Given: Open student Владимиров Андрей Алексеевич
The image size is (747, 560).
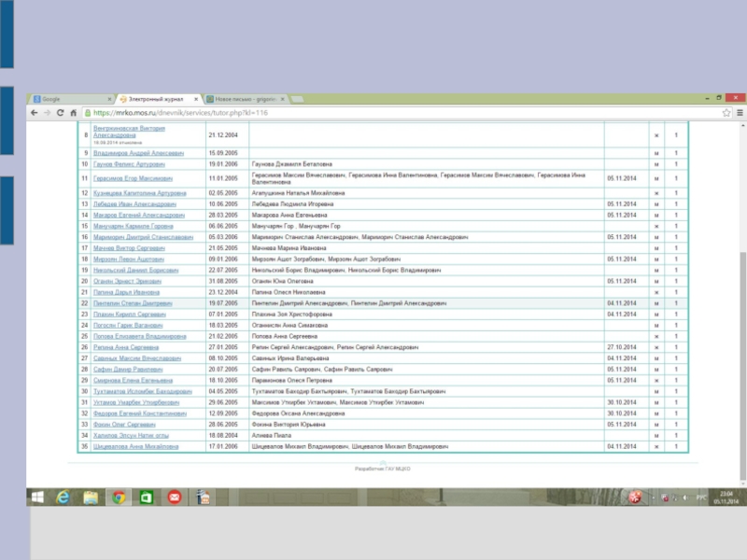Looking at the screenshot, I should 137,152.
